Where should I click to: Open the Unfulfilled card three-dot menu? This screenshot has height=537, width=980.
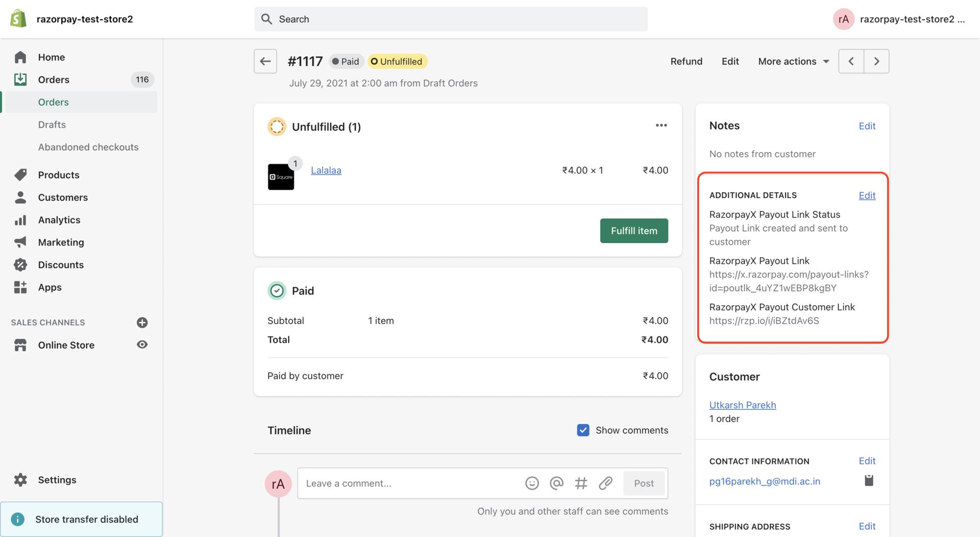click(661, 126)
